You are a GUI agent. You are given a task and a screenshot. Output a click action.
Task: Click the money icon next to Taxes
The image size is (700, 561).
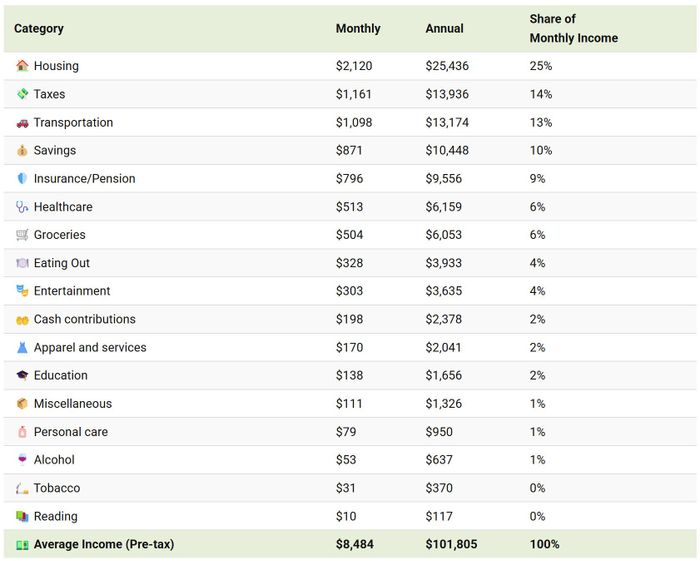tap(22, 94)
